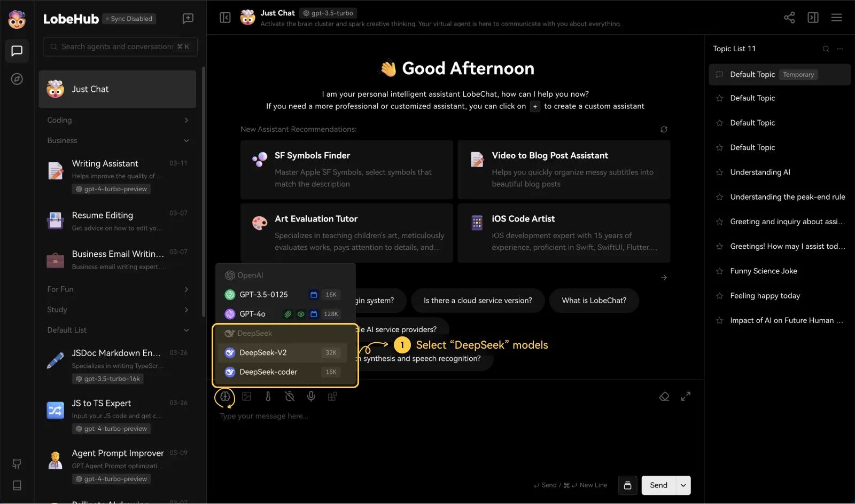
Task: Open the temperature thermometer setting
Action: (x=268, y=397)
